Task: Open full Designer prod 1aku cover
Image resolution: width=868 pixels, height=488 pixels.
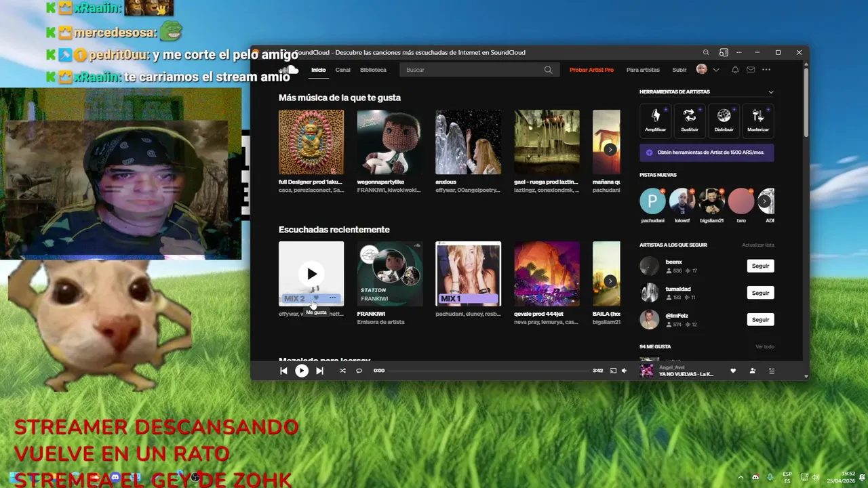Action: (x=311, y=142)
